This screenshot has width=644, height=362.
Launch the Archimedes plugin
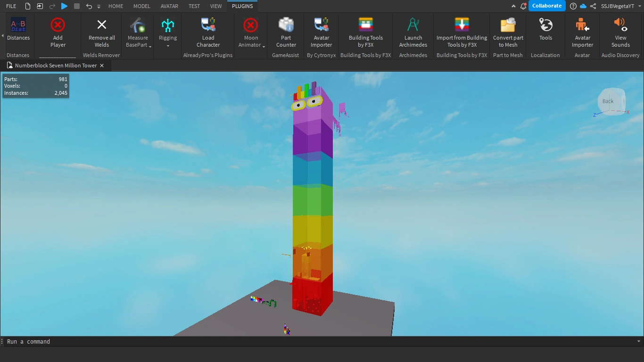pyautogui.click(x=413, y=32)
